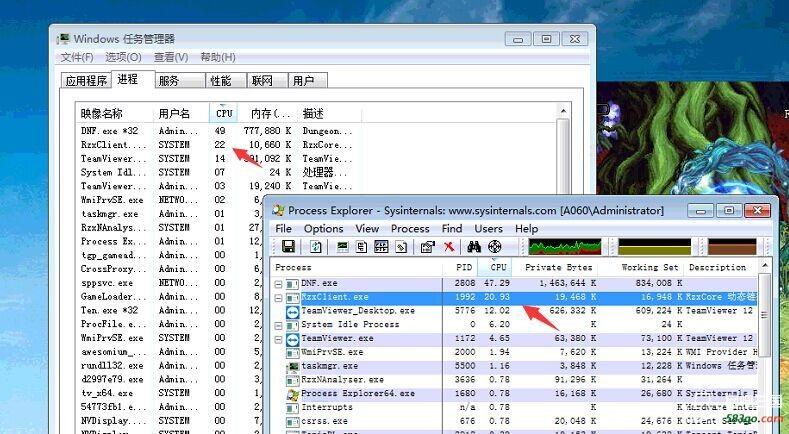Image resolution: width=789 pixels, height=434 pixels.
Task: Sort by Process column in Process Explorer
Action: tap(357, 267)
